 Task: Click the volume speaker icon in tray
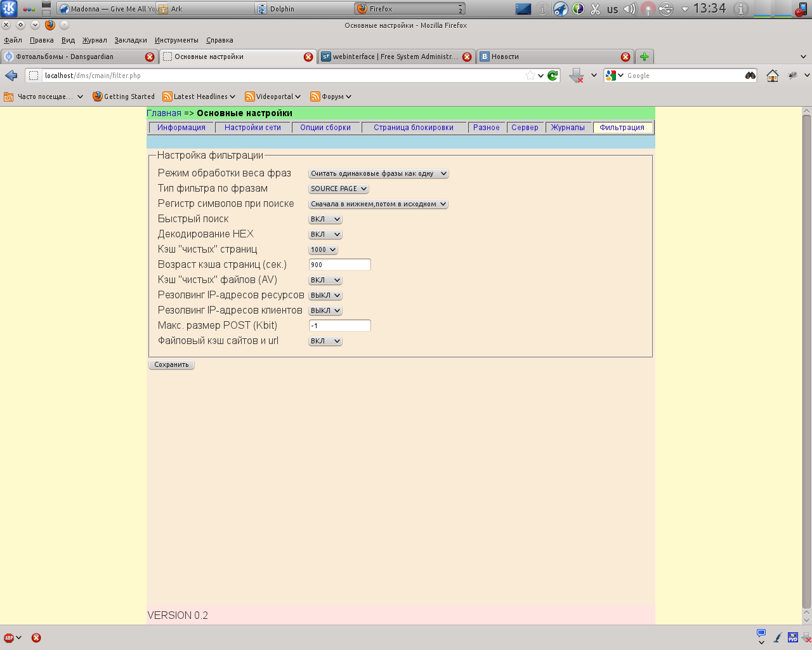pyautogui.click(x=630, y=9)
